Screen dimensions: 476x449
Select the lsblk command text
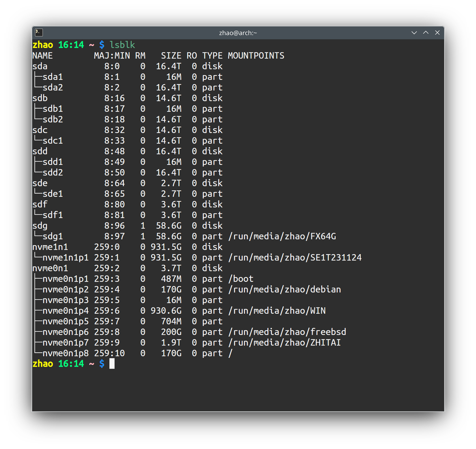tap(122, 45)
